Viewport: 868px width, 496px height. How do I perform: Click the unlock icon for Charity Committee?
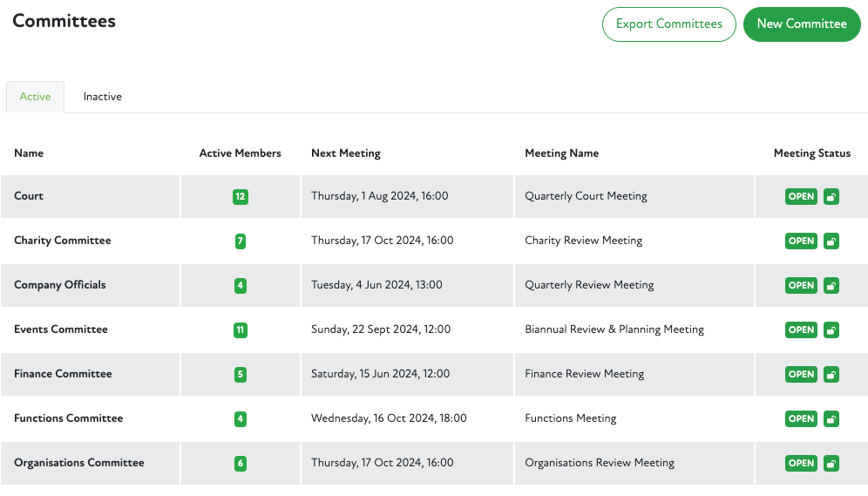point(831,241)
